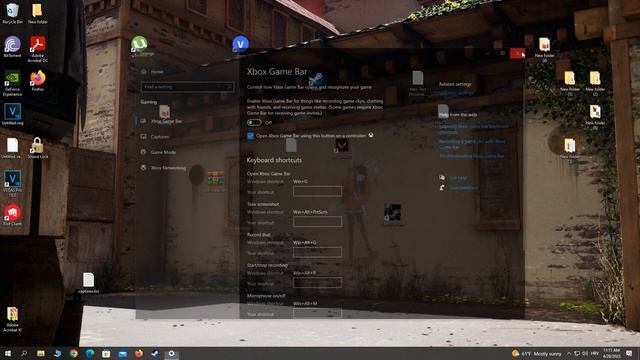Image resolution: width=640 pixels, height=360 pixels.
Task: Click the Firefox taskbar icon
Action: (139, 353)
